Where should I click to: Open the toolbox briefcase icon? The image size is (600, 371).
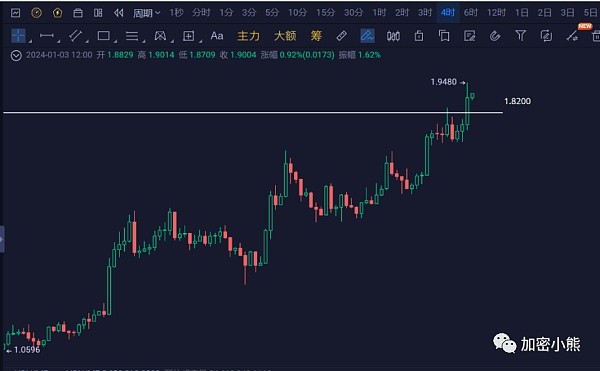click(x=78, y=13)
